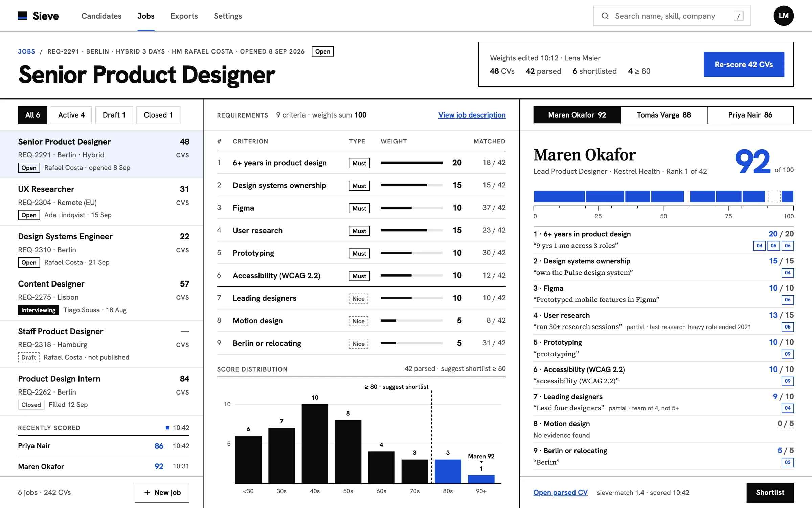Open page 04 evidence for Design systems ownership

coord(788,273)
